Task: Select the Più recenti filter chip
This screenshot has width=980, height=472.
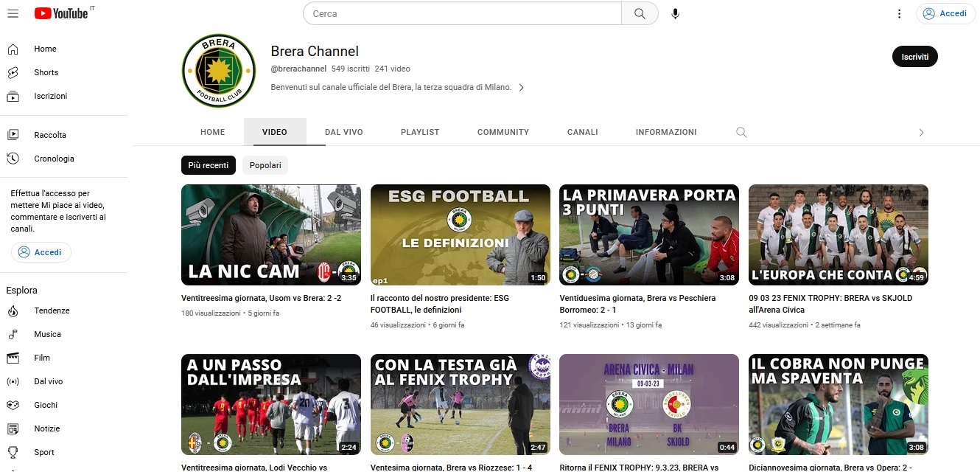Action: pyautogui.click(x=209, y=165)
